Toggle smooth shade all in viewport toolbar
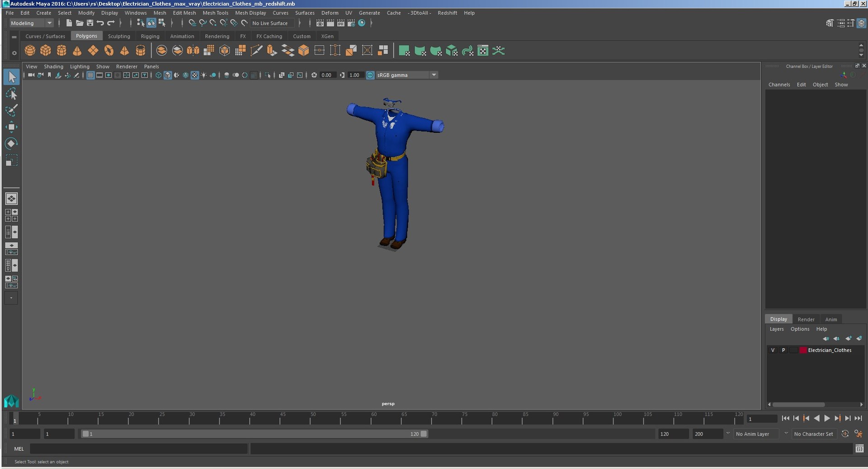 click(167, 75)
